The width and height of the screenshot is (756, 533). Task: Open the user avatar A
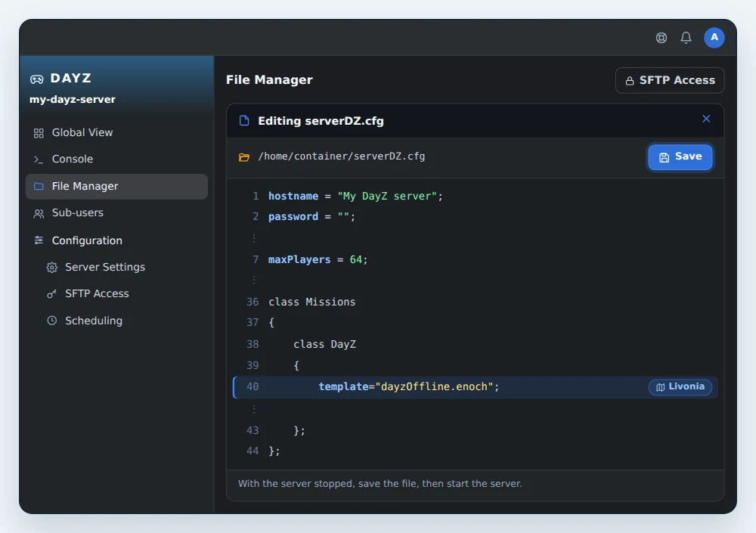(714, 38)
